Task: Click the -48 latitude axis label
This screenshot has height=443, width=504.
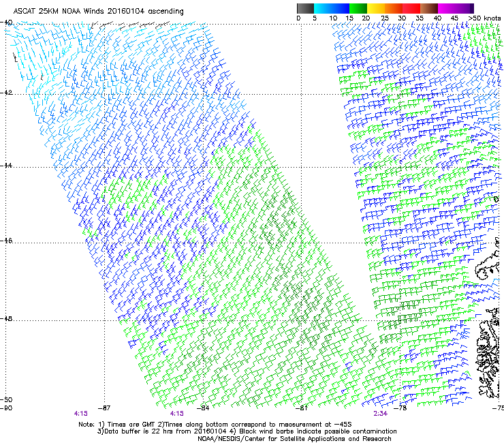Action: click(x=6, y=318)
